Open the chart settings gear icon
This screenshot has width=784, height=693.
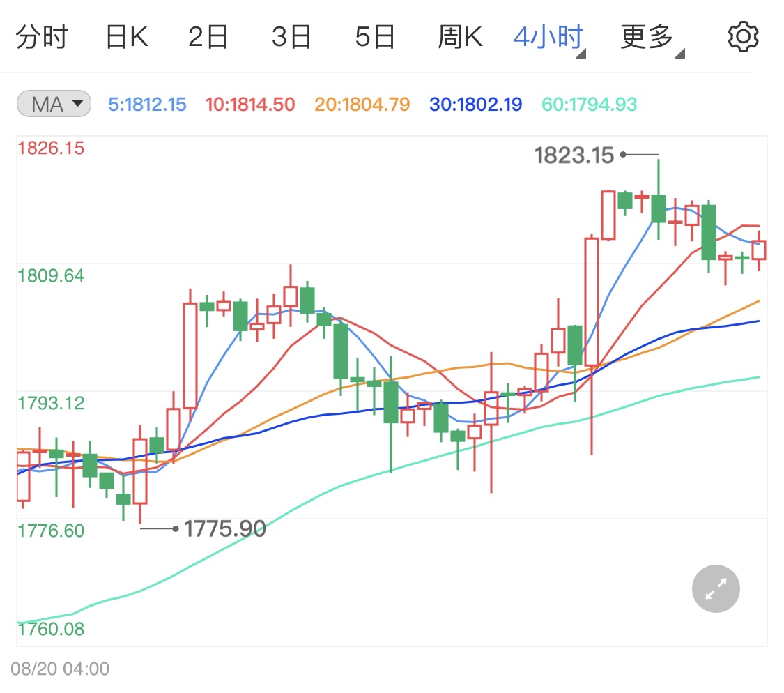742,36
